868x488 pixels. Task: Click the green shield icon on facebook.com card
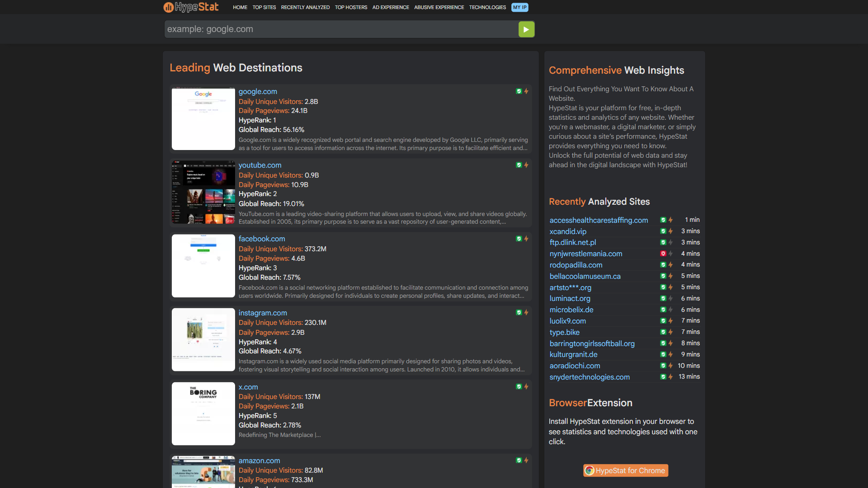(519, 239)
